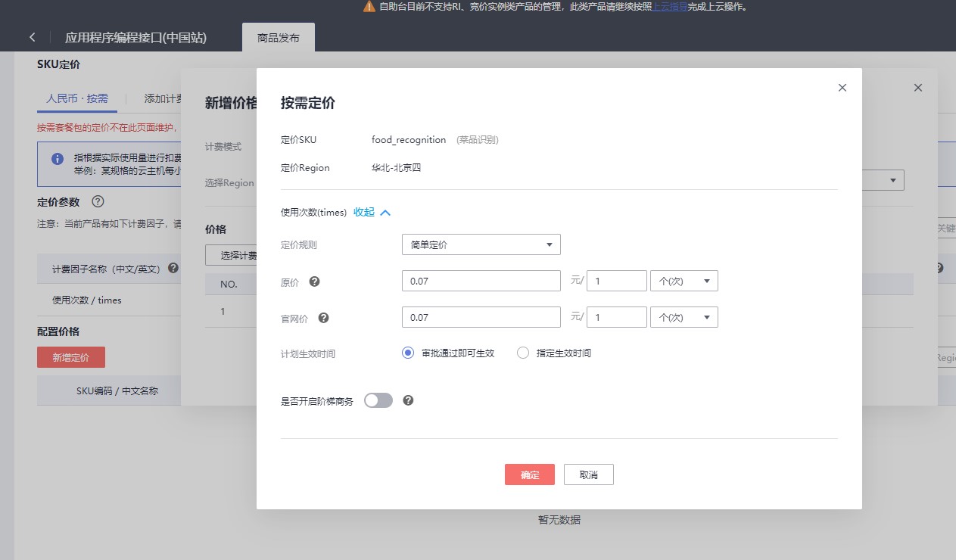Click NO. column header in background table
This screenshot has height=560, width=956.
coord(229,285)
